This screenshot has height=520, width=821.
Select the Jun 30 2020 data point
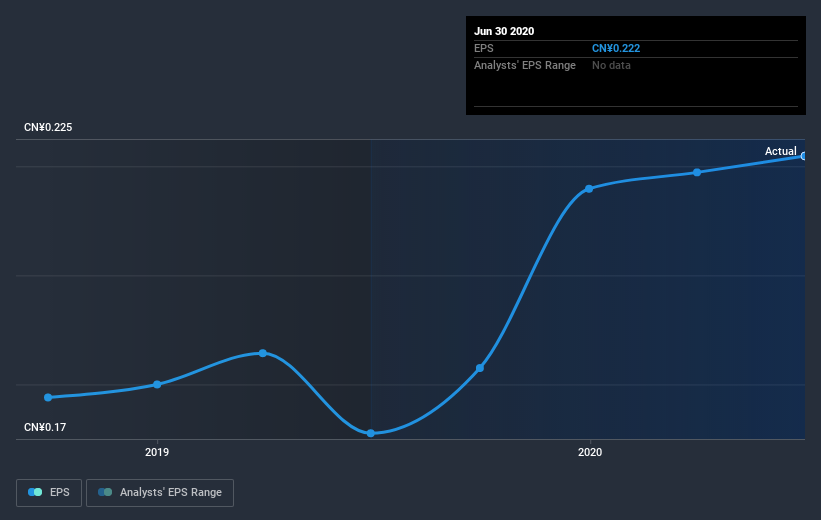[x=804, y=156]
